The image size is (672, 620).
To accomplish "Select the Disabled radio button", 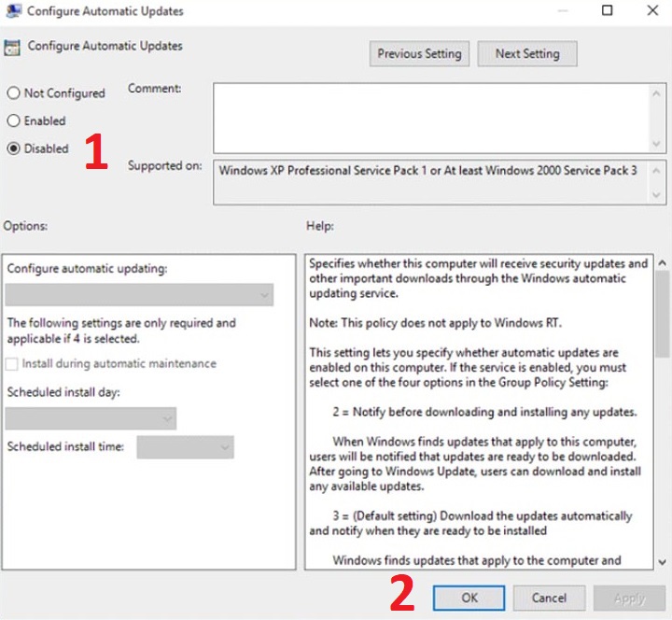I will (x=13, y=148).
